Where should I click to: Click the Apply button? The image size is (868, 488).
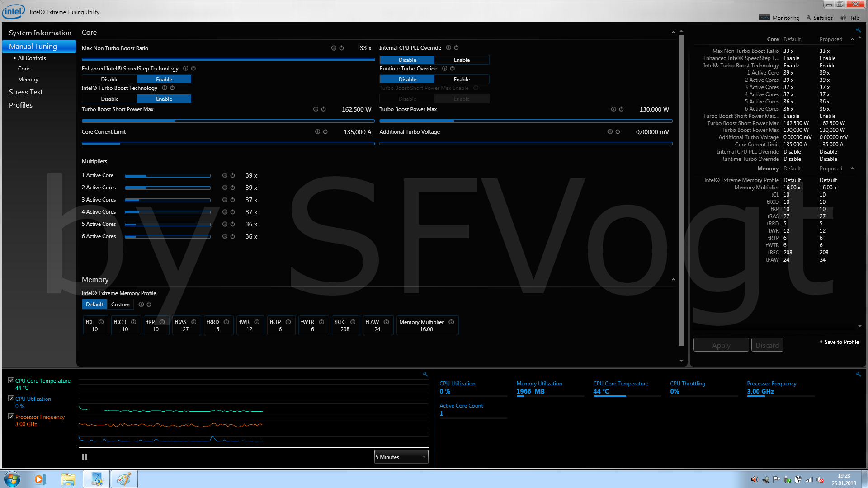point(721,345)
